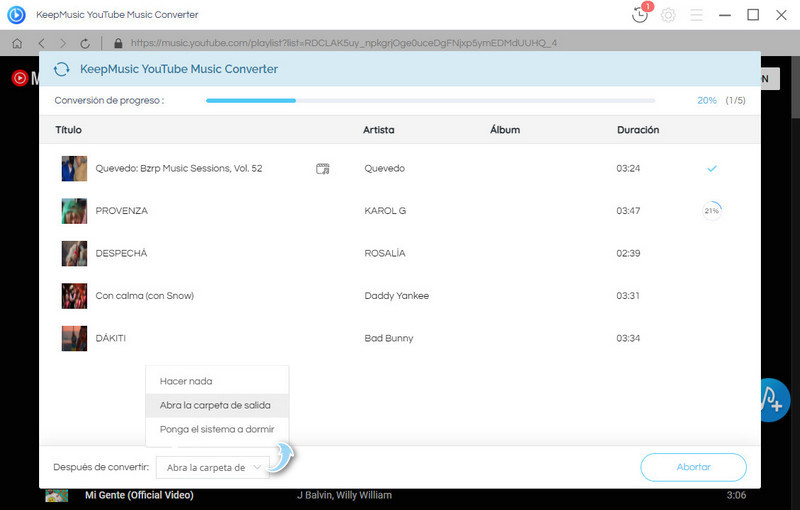800x510 pixels.
Task: Click the Título column header
Action: coord(68,130)
